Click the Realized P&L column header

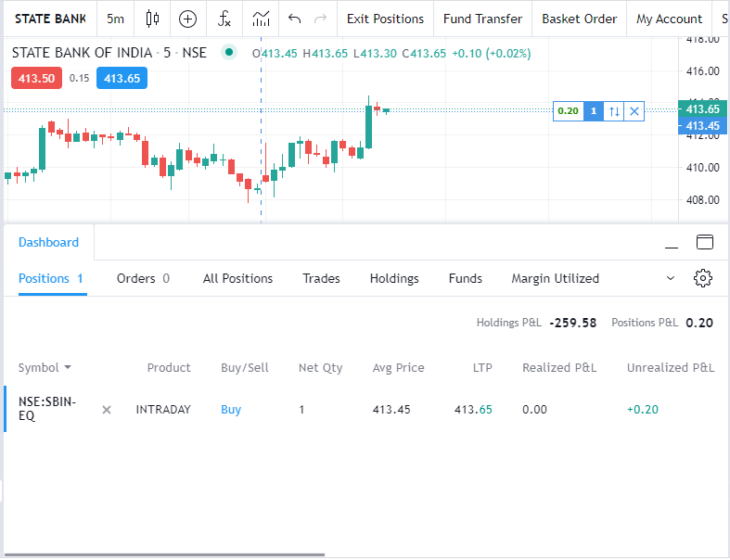[x=559, y=368]
